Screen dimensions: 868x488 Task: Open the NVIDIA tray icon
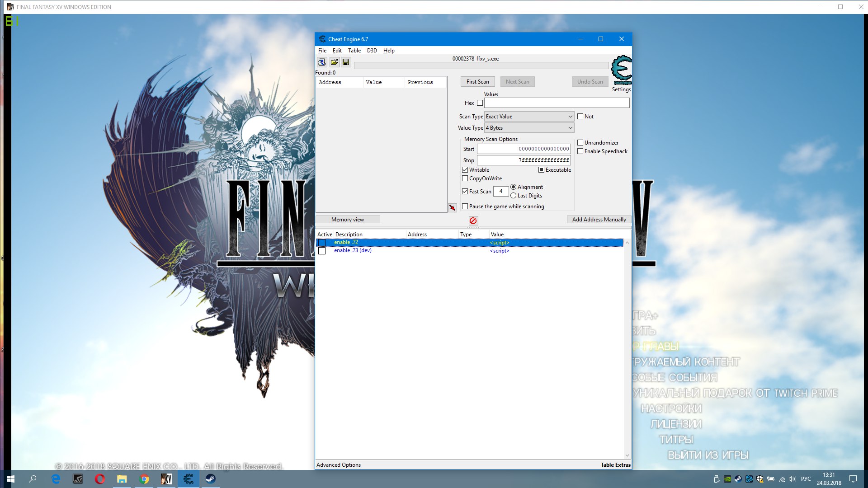pyautogui.click(x=727, y=479)
